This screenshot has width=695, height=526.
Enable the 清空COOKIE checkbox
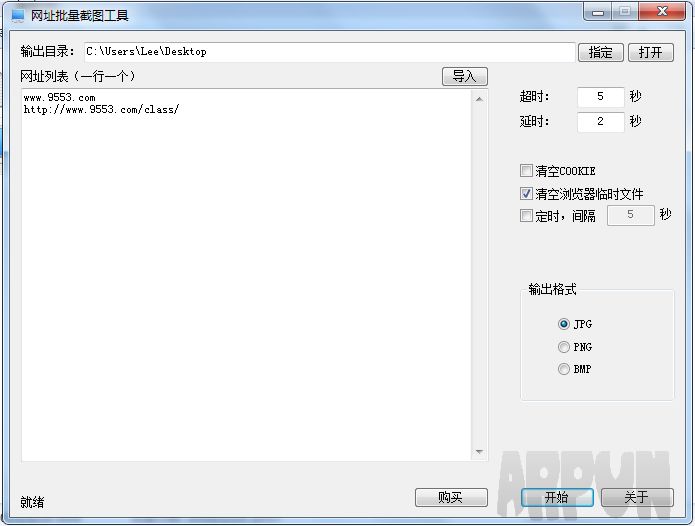(526, 170)
